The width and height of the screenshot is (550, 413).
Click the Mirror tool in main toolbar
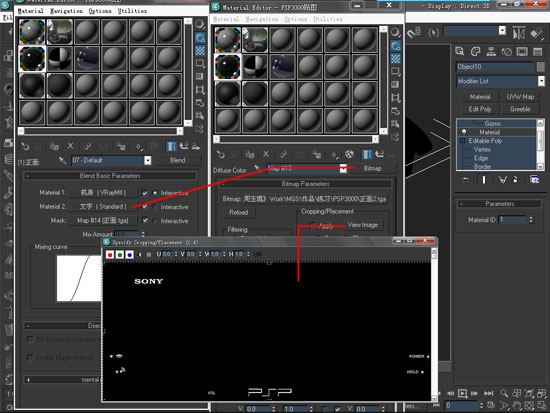click(518, 34)
